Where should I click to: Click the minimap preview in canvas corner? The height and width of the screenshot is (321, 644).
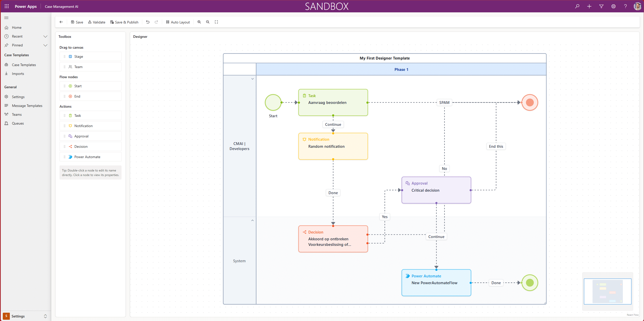tap(607, 291)
